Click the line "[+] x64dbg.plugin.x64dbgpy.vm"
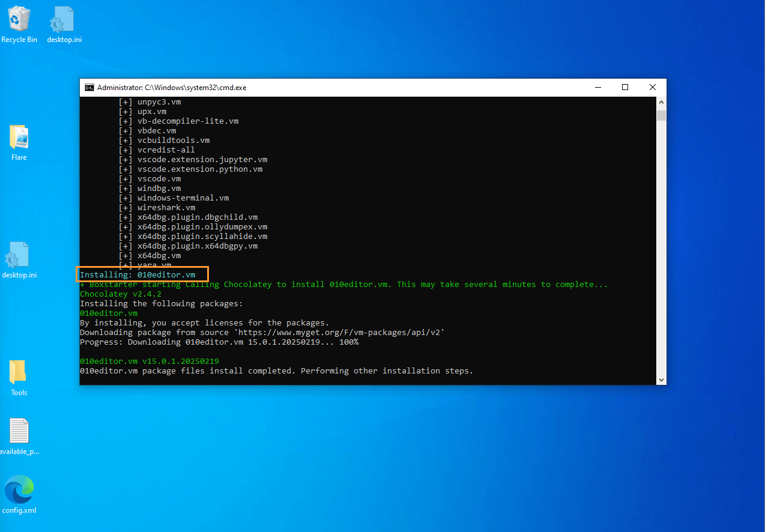 [188, 246]
